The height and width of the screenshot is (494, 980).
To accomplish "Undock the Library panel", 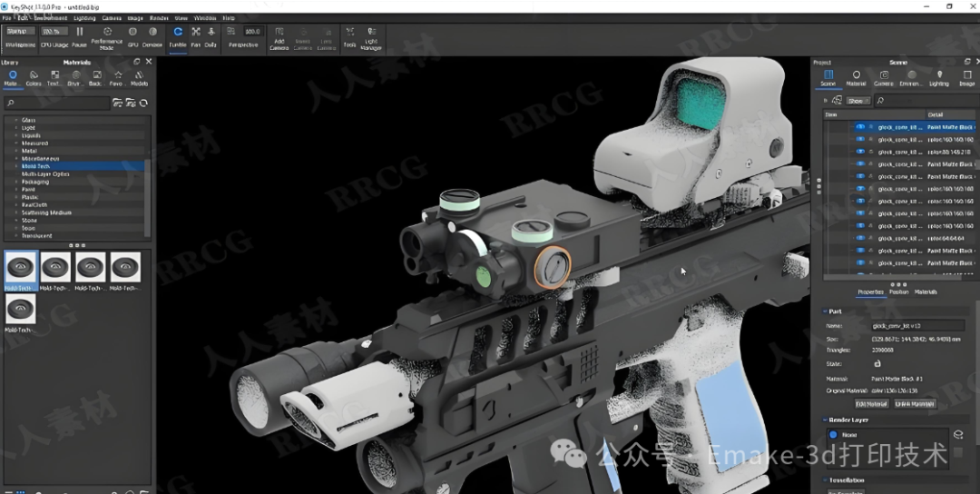I will (137, 62).
